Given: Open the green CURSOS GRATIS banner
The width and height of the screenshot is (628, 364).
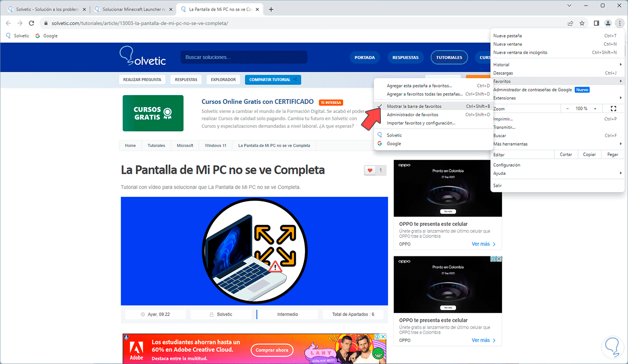Looking at the screenshot, I should [153, 113].
